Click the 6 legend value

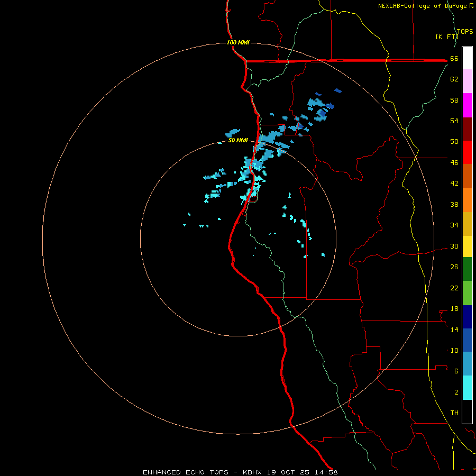456,371
